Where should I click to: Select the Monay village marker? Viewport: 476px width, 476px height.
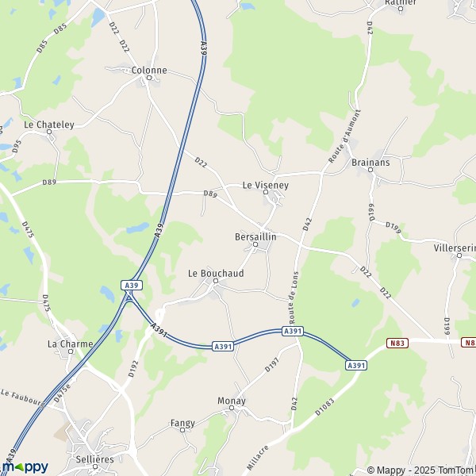point(232,408)
